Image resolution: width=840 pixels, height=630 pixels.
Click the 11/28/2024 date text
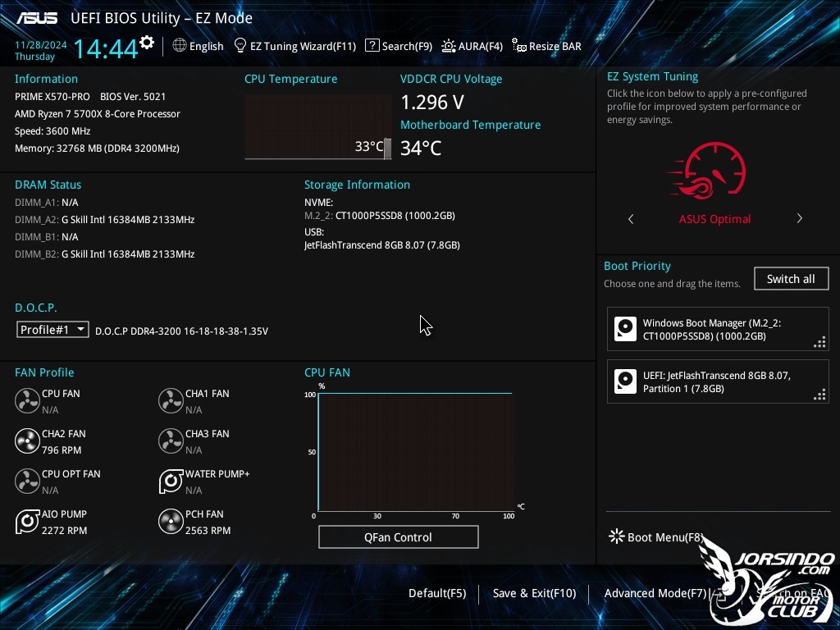[x=41, y=45]
